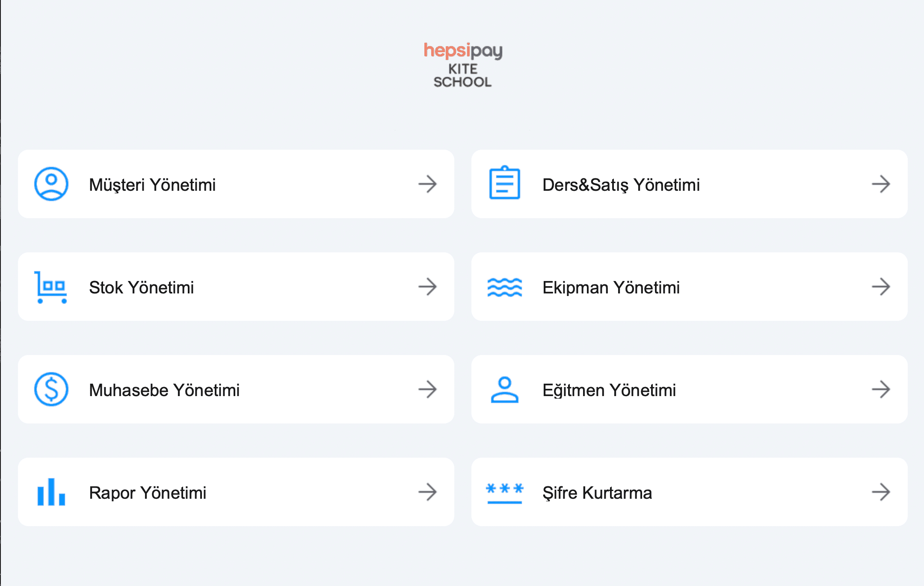Viewport: 924px width, 586px height.
Task: Open Müşteri Yönetimi via its arrow
Action: click(x=428, y=185)
